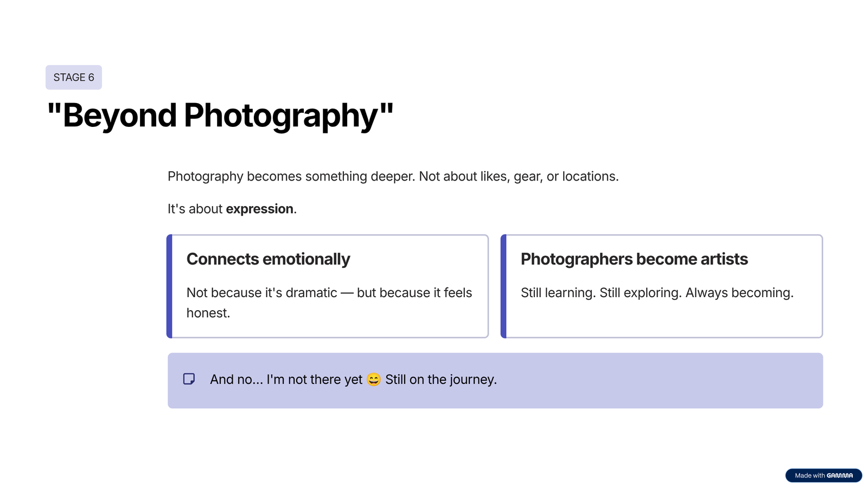The image size is (868, 488).
Task: Click the grinning emoji in the callout
Action: (374, 380)
